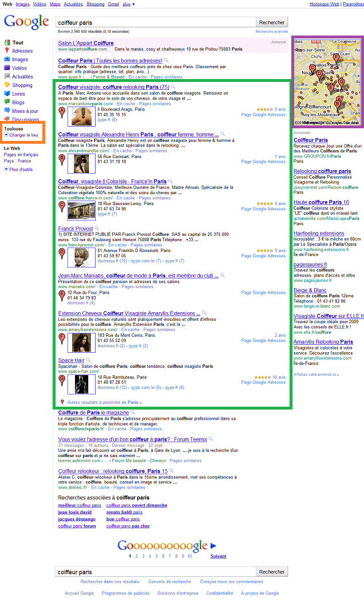
Task: Click Marc Antoine salon photo thumbnail
Action: pos(81,116)
